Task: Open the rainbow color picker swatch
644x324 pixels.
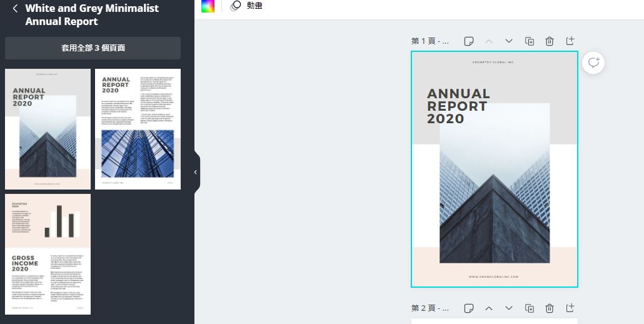Action: 208,6
